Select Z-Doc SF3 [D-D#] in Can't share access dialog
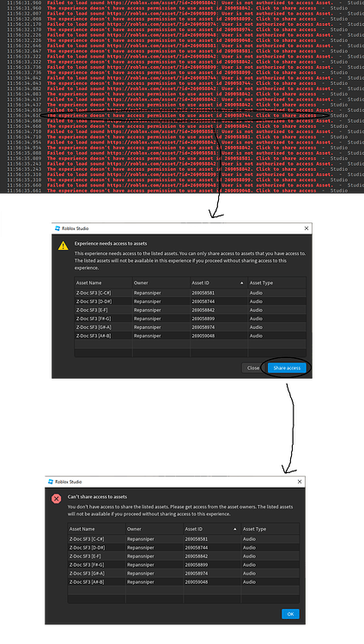Image resolution: width=364 pixels, height=644 pixels. [x=87, y=548]
